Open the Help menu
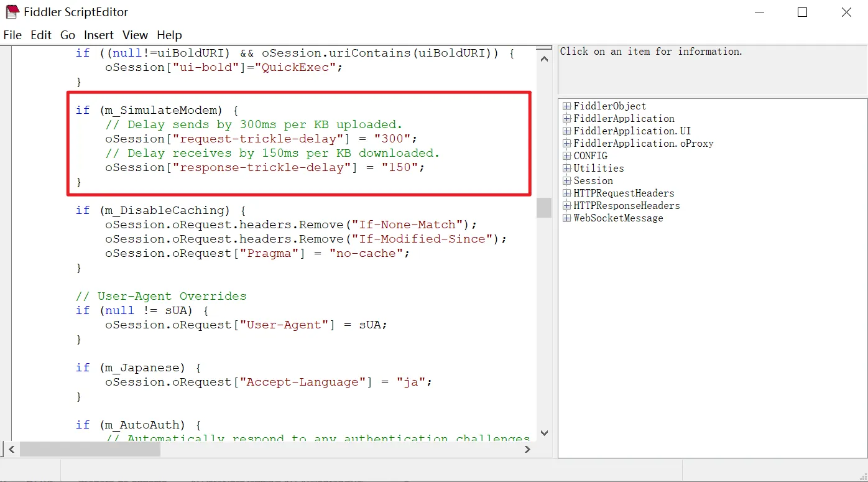Screen dimensions: 868x482 (169, 35)
